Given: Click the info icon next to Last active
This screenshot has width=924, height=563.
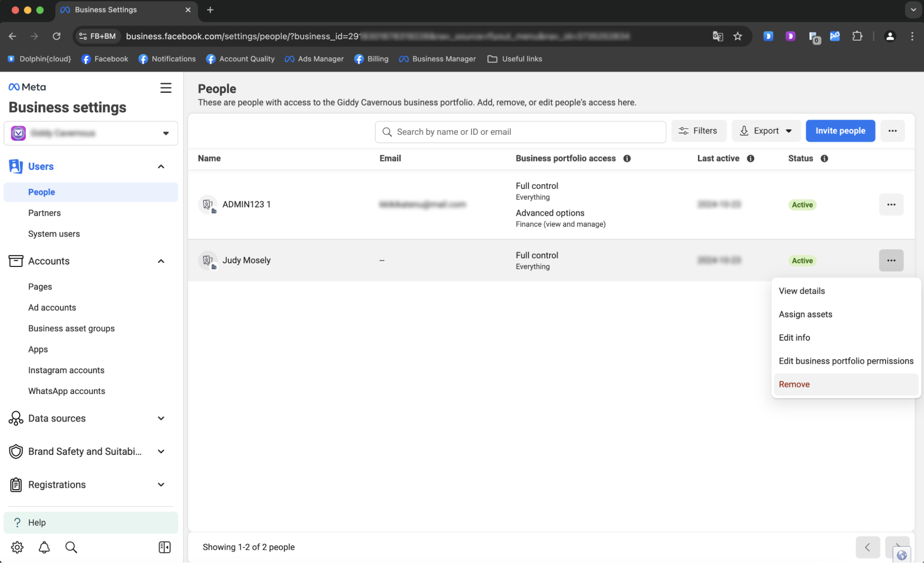Looking at the screenshot, I should (x=751, y=158).
